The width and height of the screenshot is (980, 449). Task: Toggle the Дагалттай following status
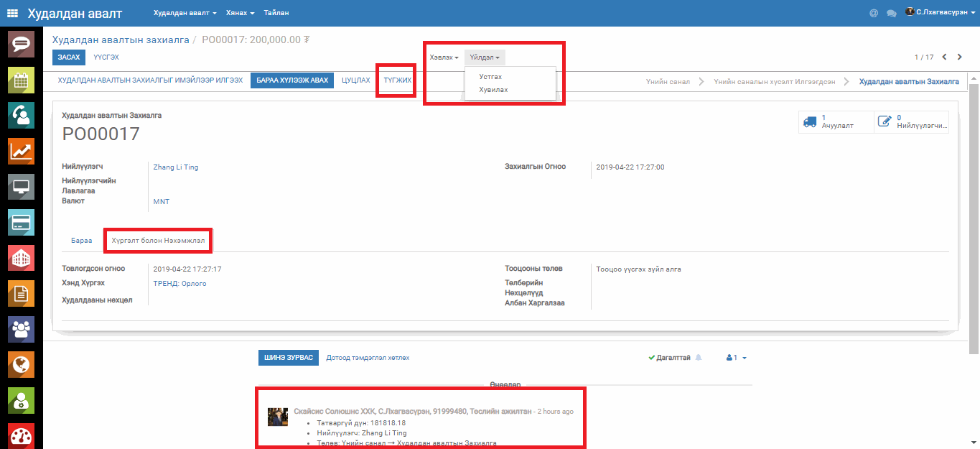(x=669, y=357)
